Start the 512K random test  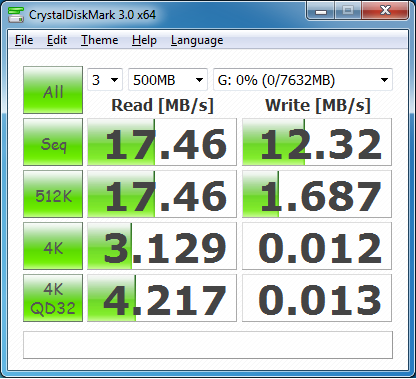tap(53, 194)
